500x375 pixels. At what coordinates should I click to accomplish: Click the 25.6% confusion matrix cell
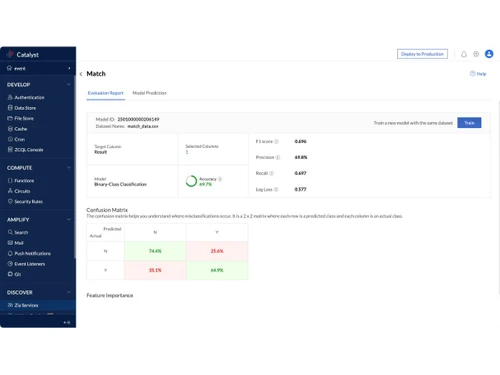click(x=217, y=251)
